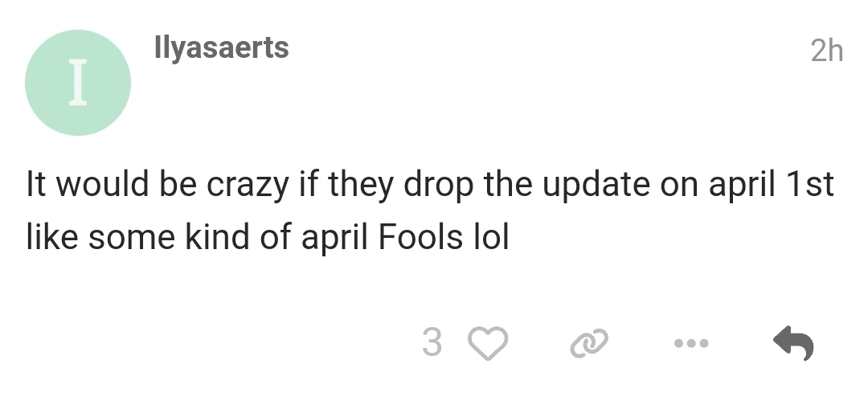Screen dimensions: 868x405
Task: Click the green profile picture placeholder
Action: 77,83
